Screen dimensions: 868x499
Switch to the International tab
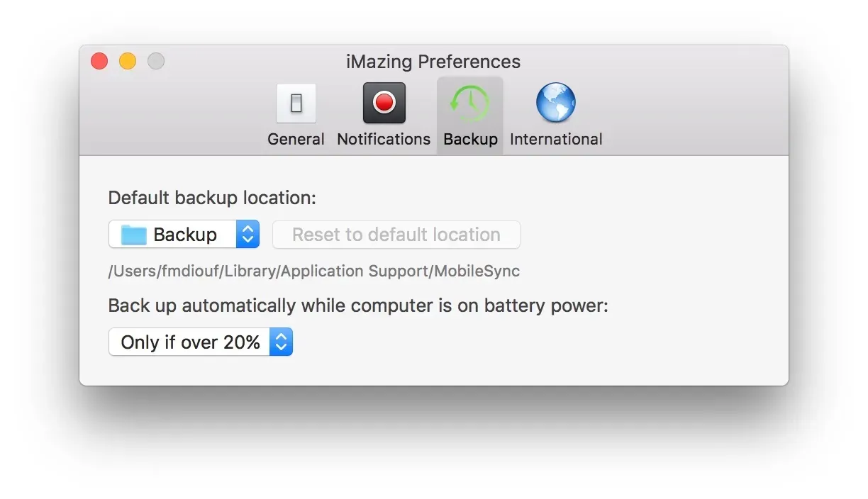555,115
